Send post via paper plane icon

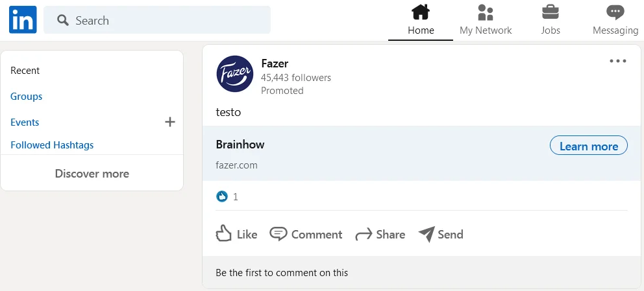click(427, 234)
